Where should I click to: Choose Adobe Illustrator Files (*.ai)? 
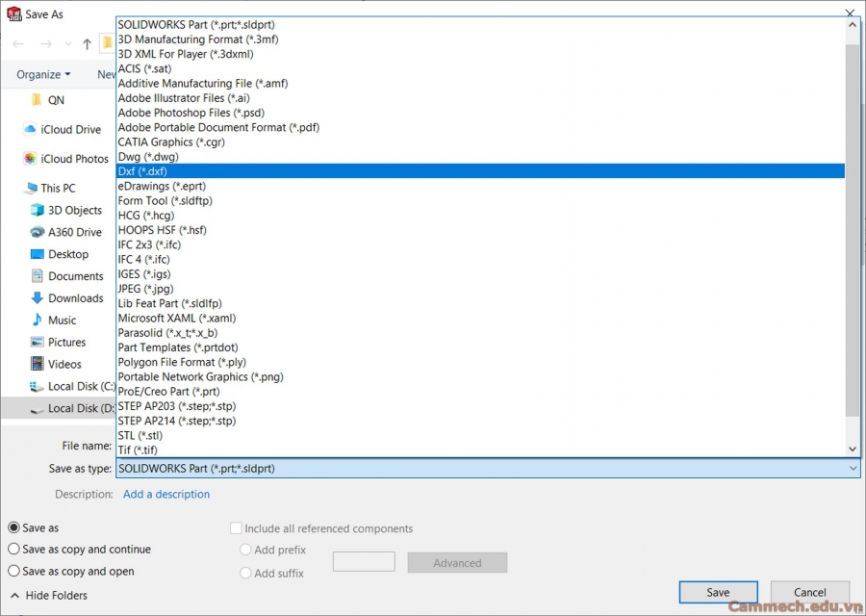[480, 98]
